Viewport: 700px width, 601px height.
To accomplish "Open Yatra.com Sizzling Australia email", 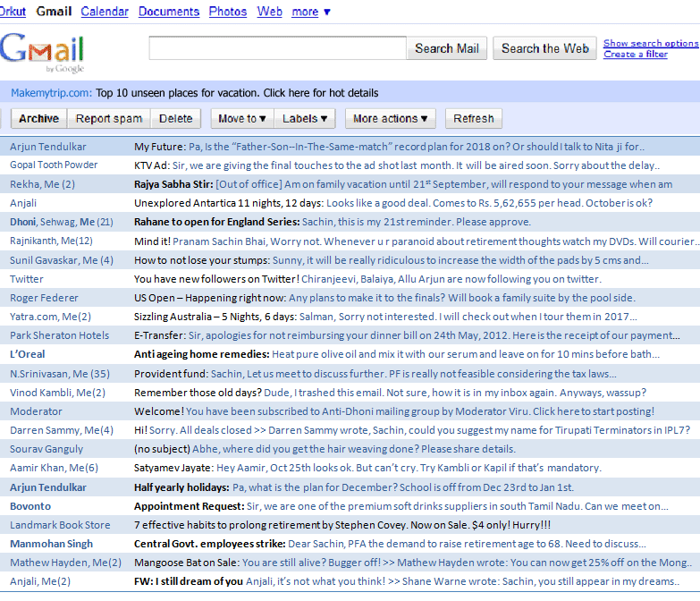I will pyautogui.click(x=350, y=316).
